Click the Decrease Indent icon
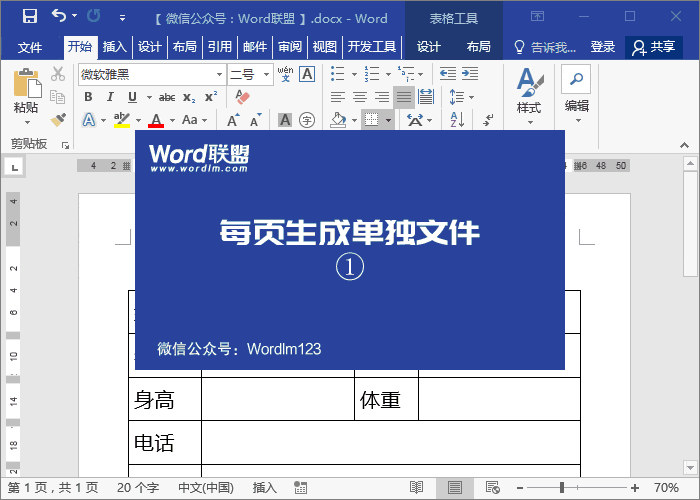This screenshot has width=700, height=500. point(447,74)
